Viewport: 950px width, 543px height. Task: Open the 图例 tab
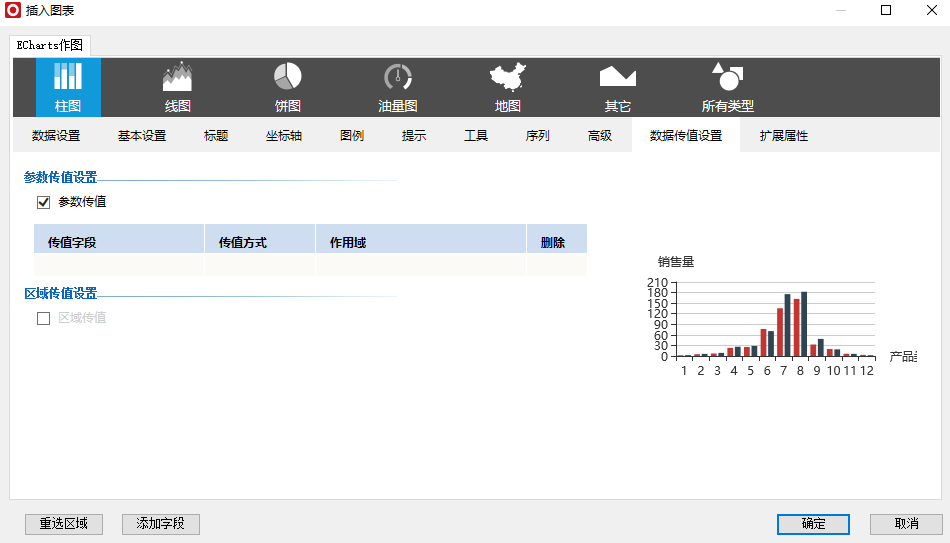(351, 135)
